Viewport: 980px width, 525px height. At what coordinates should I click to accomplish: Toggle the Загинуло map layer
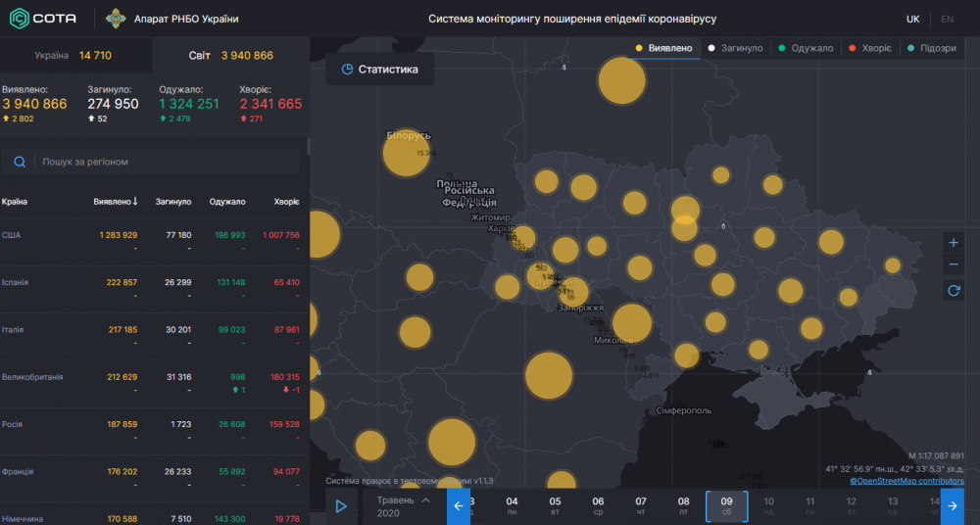735,48
